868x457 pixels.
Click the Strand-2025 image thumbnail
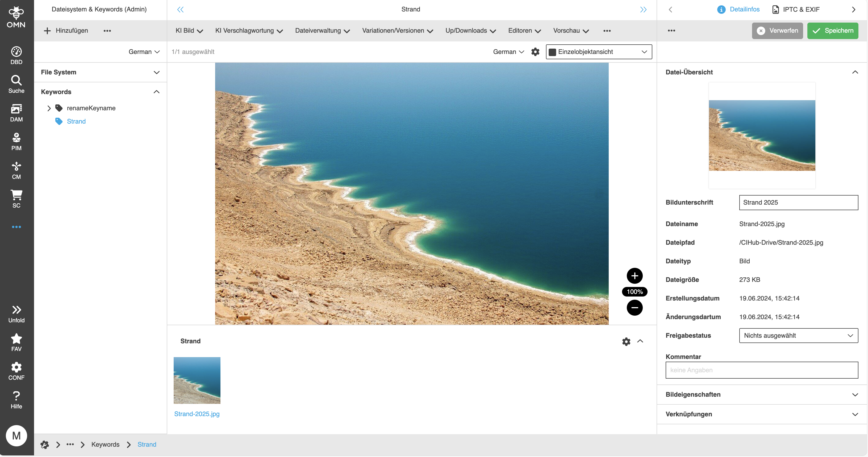click(x=197, y=380)
